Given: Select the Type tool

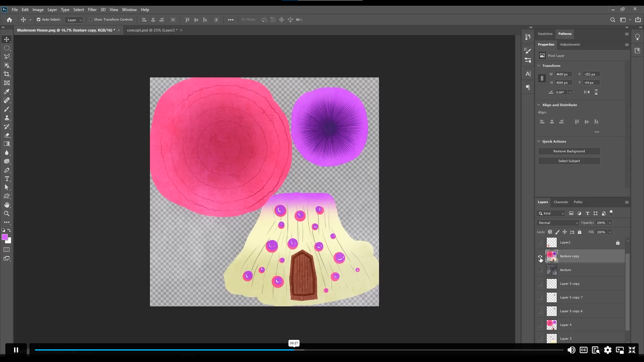Looking at the screenshot, I should point(7,179).
